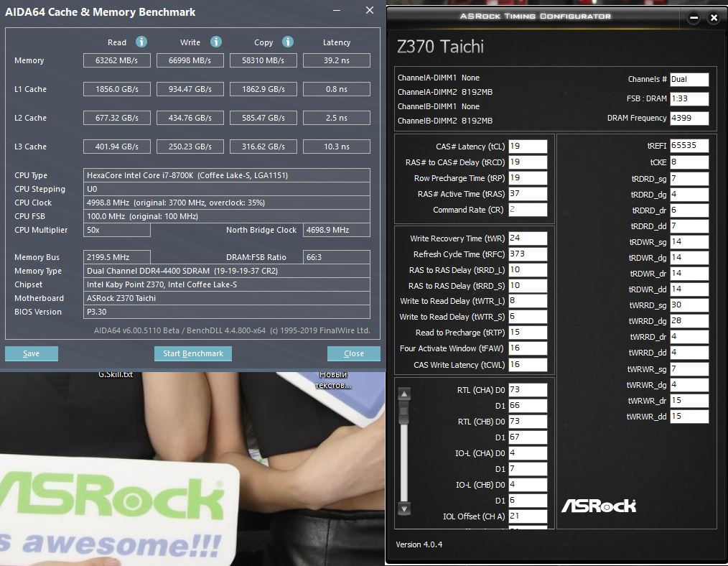This screenshot has width=728, height=566.
Task: Click the North Bridge Clock value 4698.9 MHz
Action: pyautogui.click(x=337, y=230)
